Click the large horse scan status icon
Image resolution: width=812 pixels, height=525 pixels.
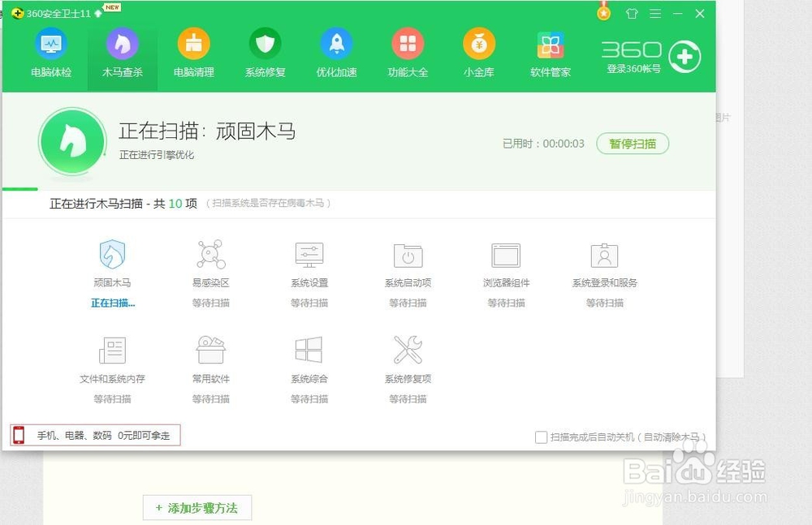[72, 141]
